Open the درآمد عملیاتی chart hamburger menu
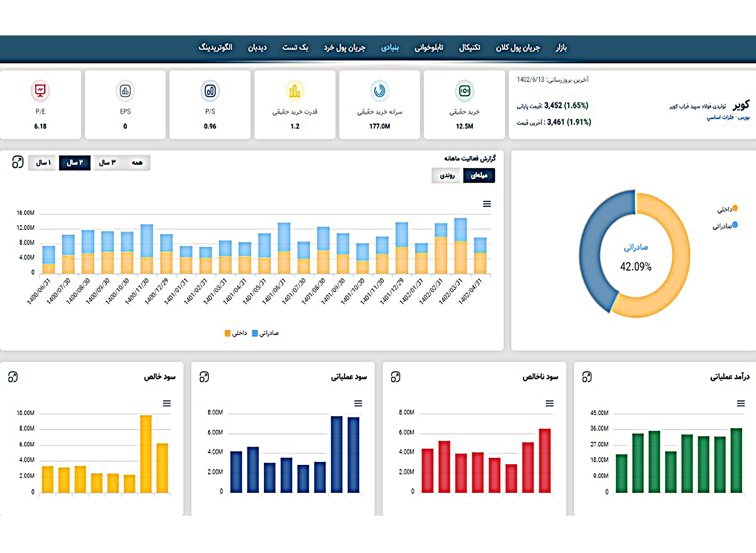 click(741, 403)
